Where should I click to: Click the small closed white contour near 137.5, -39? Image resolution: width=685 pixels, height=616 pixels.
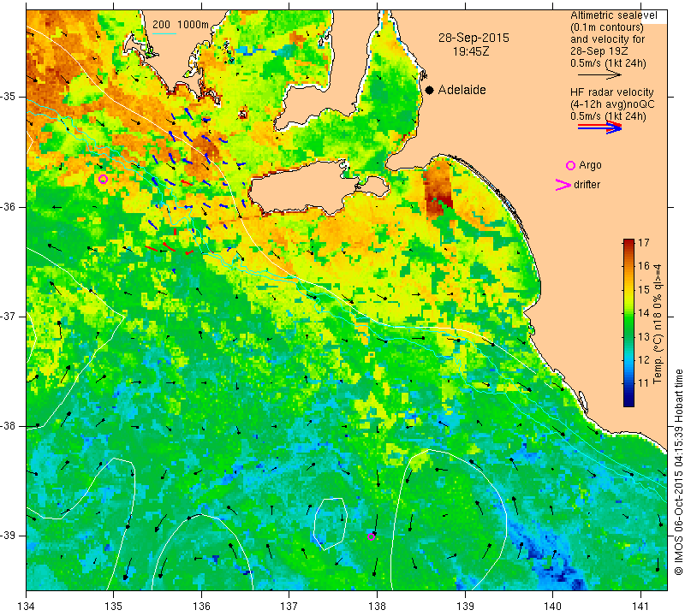[331, 524]
